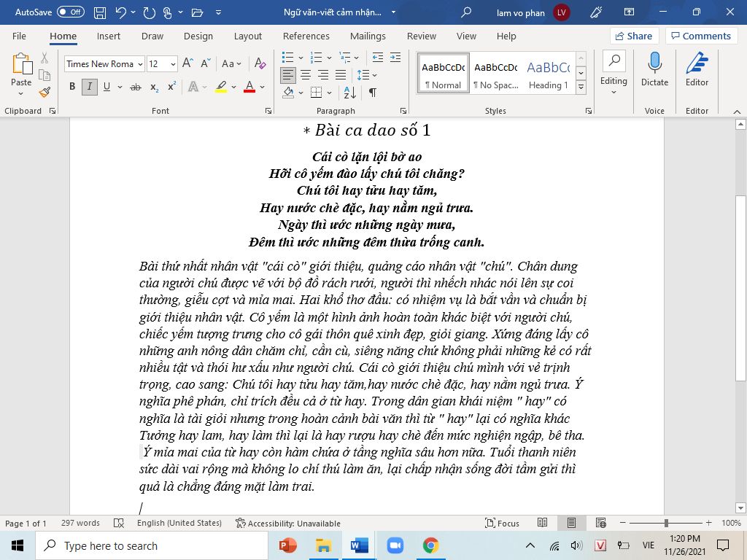The image size is (747, 560).
Task: Expand the numbering list dropdown arrow
Action: coord(329,58)
